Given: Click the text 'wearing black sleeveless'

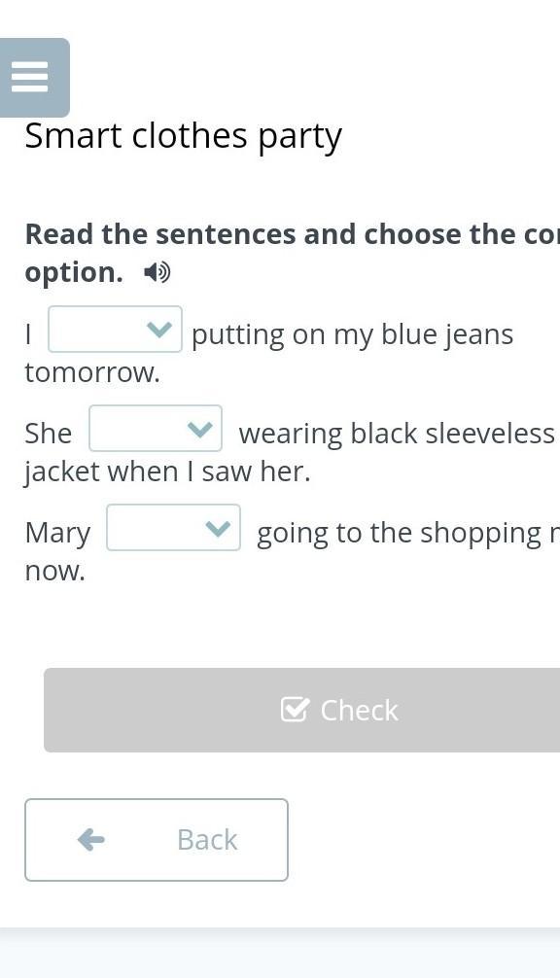Looking at the screenshot, I should tap(397, 435).
